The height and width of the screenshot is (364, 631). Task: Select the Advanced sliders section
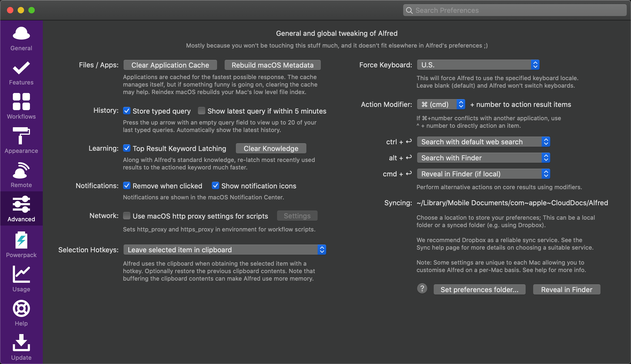[21, 208]
